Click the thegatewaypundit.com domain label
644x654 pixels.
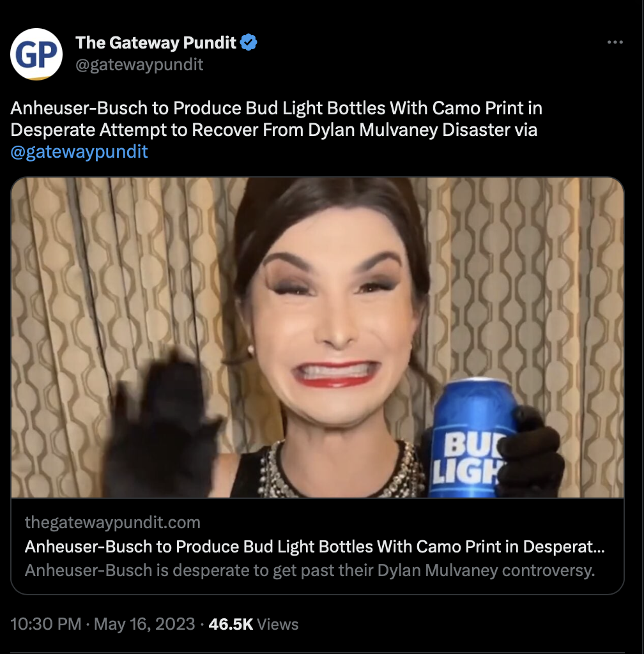click(x=112, y=522)
